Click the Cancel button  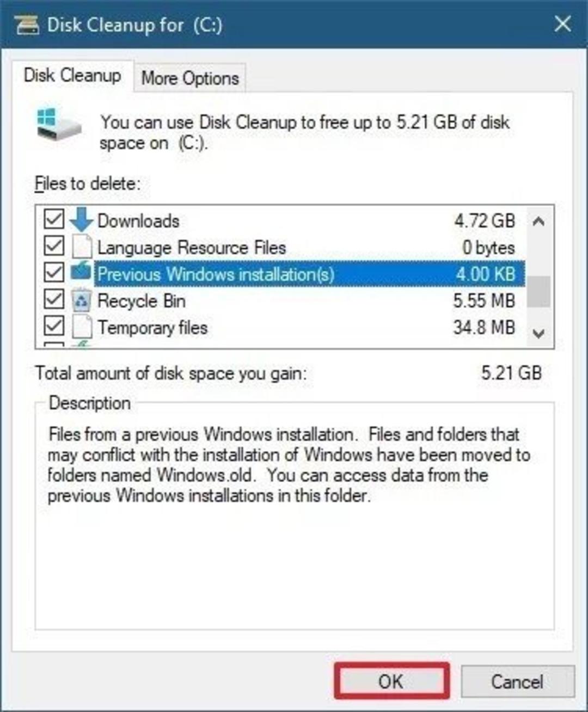tap(517, 682)
